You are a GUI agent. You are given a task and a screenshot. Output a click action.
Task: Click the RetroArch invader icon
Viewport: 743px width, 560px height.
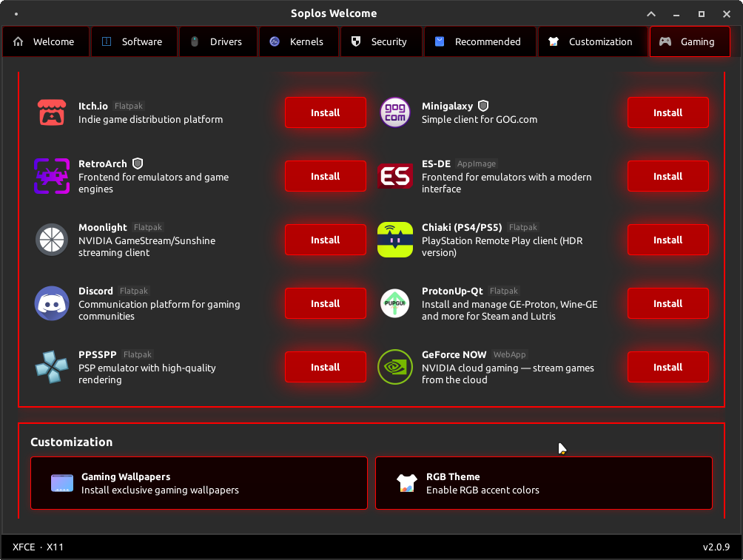click(52, 176)
